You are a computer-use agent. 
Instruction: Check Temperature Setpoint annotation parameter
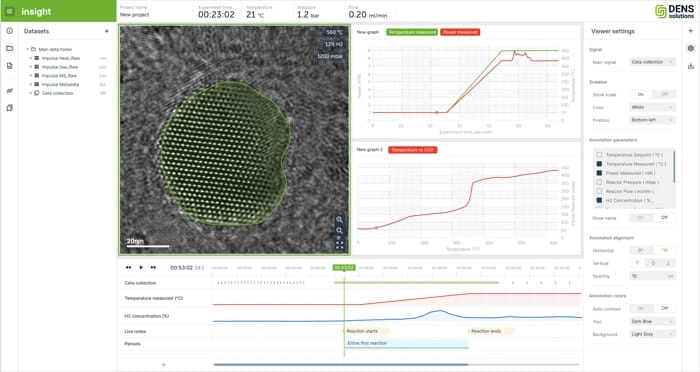[x=599, y=155]
